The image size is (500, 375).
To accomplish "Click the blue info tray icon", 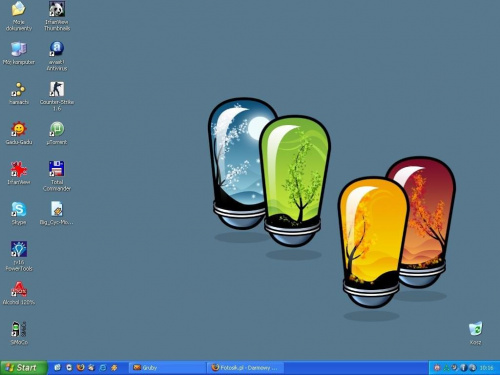I will [x=463, y=368].
